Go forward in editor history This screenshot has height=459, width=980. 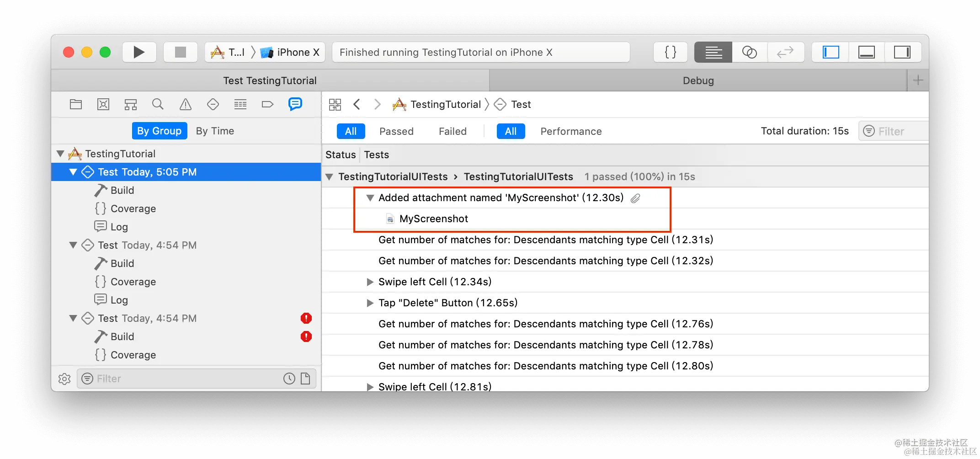click(x=377, y=104)
